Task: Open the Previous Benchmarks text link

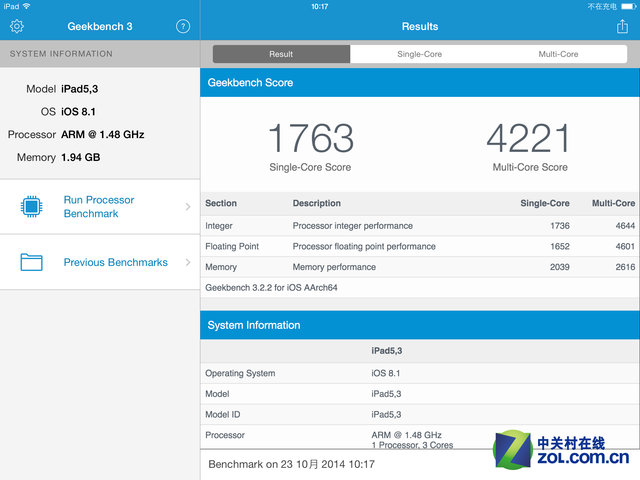Action: point(115,262)
